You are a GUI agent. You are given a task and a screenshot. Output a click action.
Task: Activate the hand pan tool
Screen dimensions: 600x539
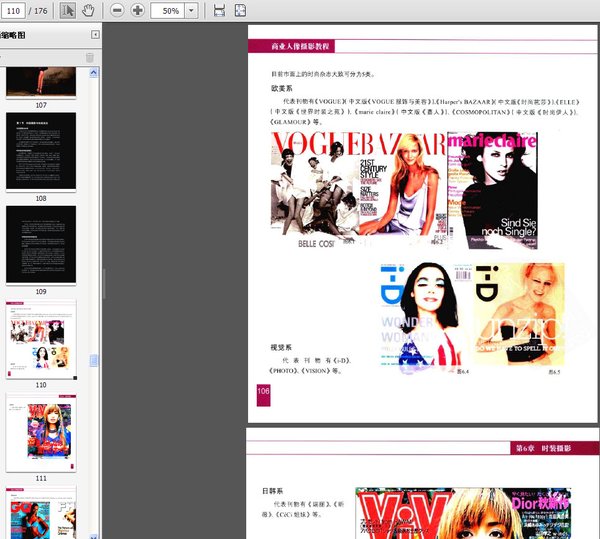point(88,10)
